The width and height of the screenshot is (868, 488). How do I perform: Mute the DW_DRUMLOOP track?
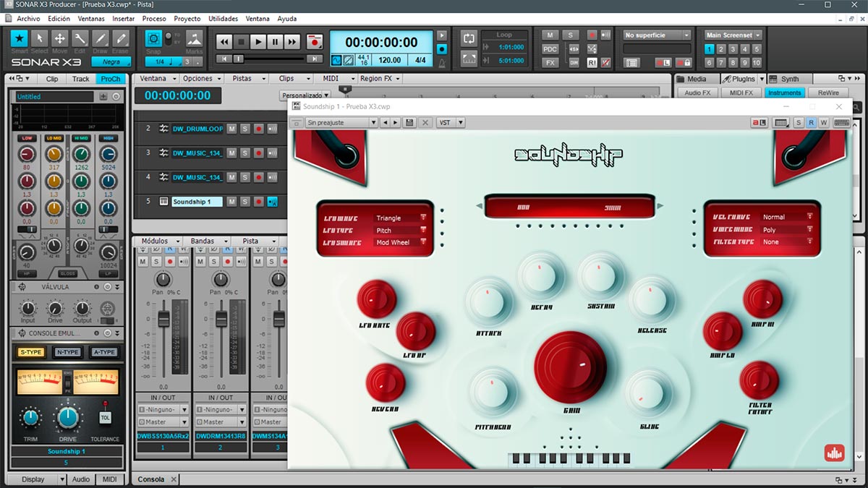[x=232, y=129]
